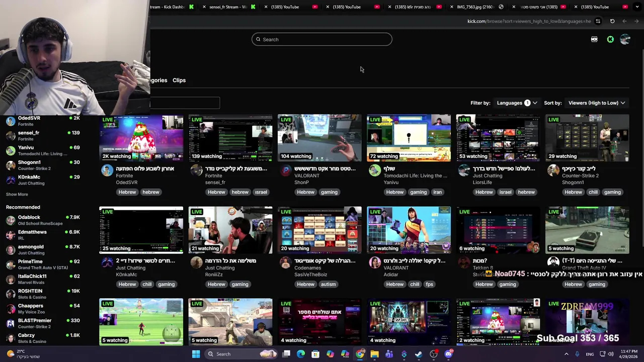The height and width of the screenshot is (362, 644).
Task: Open the 29 watching Counter-Strike 2 thumbnail
Action: click(x=587, y=138)
